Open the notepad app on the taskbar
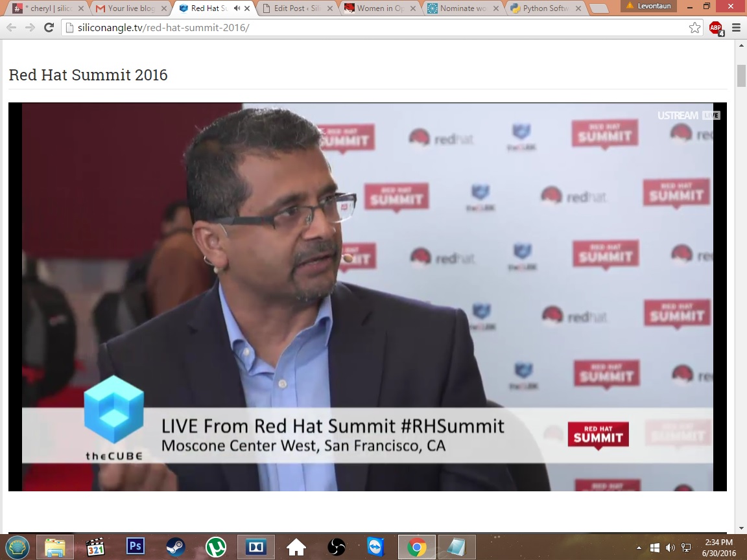The image size is (747, 560). (x=456, y=547)
